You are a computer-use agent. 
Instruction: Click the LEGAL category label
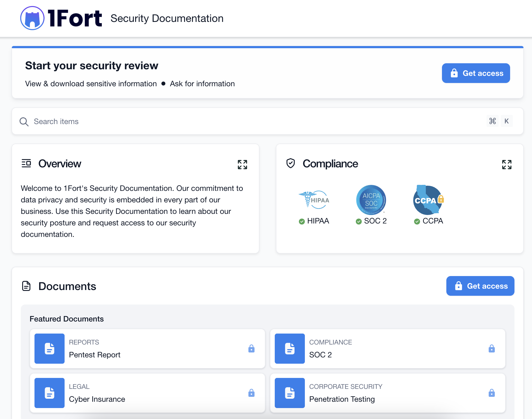79,386
